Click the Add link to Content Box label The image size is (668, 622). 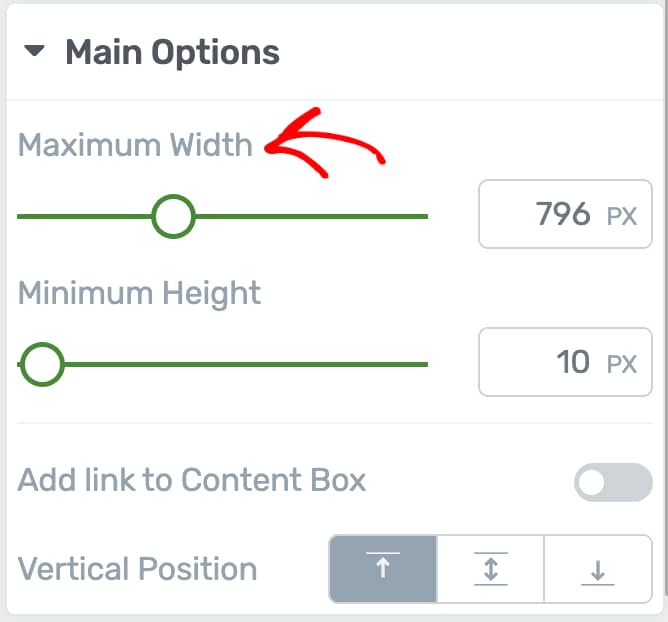(192, 480)
